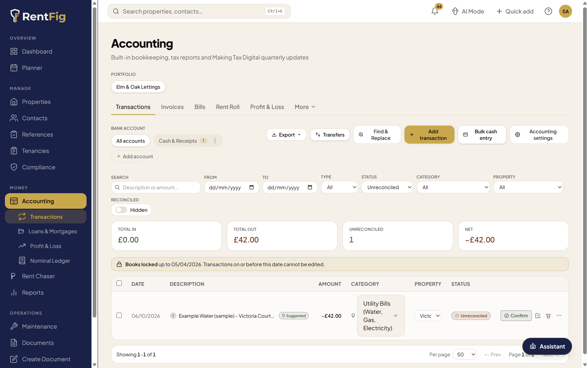Image resolution: width=588 pixels, height=368 pixels.
Task: Open Compliance in the sidebar
Action: click(46, 167)
